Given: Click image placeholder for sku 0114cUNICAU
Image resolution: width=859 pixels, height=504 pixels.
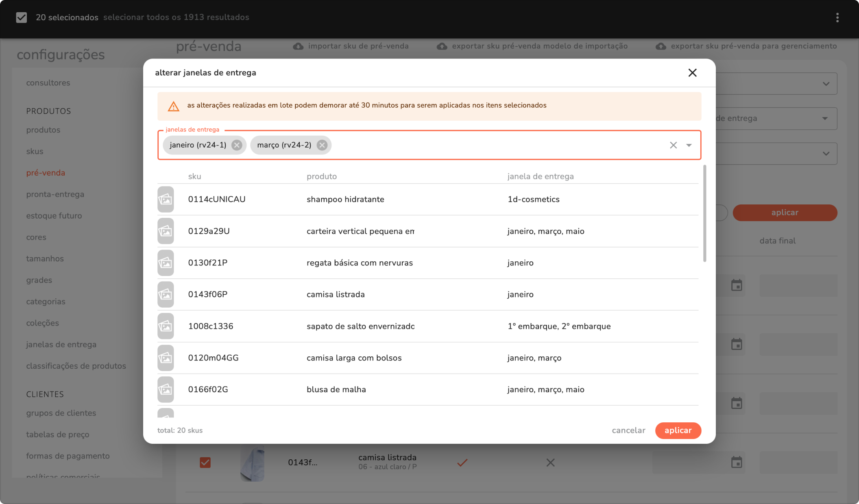Looking at the screenshot, I should [166, 199].
